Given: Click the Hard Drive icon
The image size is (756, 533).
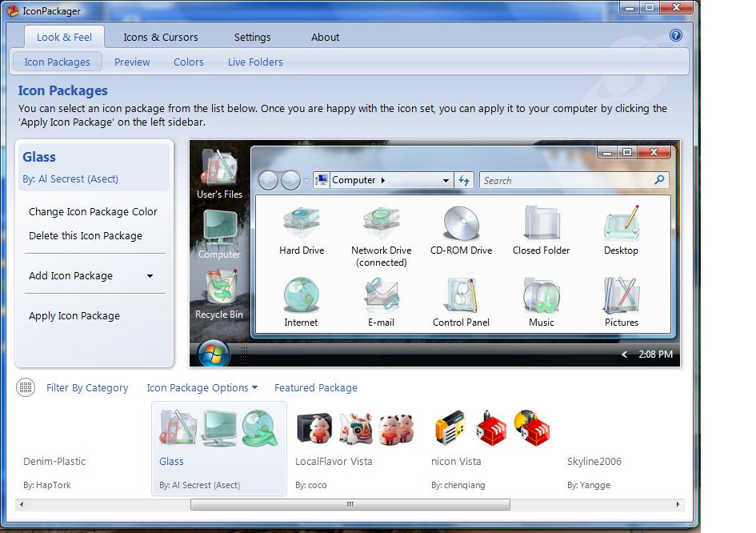Looking at the screenshot, I should (302, 224).
